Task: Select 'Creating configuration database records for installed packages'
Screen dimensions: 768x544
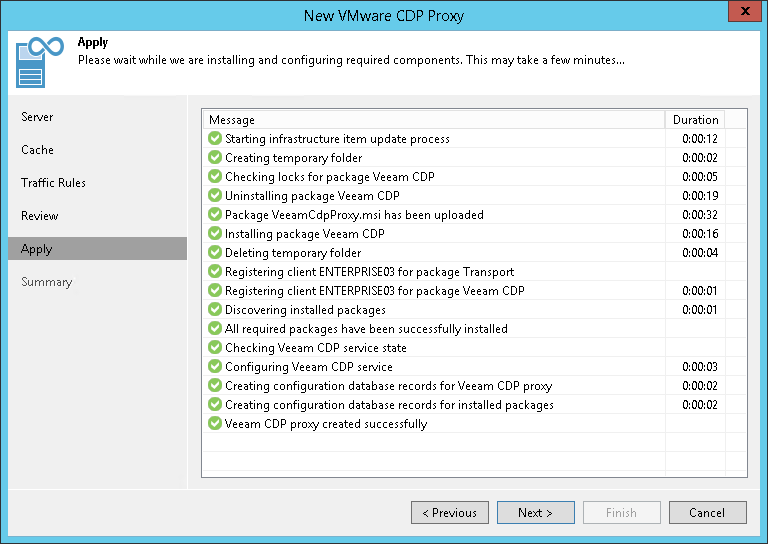Action: (x=389, y=405)
